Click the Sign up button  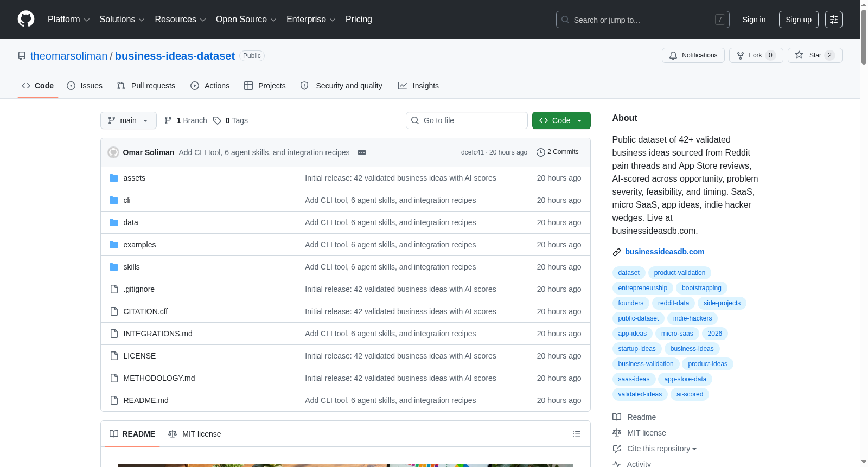[x=799, y=20]
